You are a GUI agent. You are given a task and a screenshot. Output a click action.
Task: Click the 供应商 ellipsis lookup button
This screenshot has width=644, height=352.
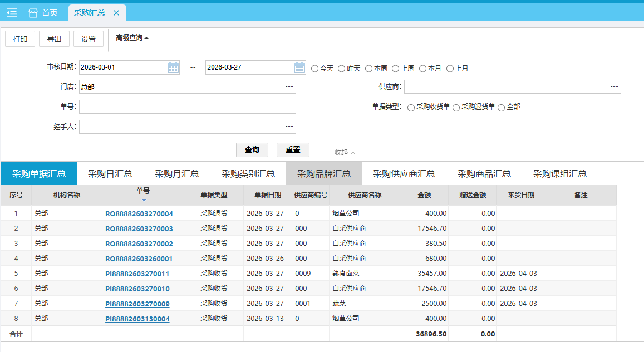[614, 87]
